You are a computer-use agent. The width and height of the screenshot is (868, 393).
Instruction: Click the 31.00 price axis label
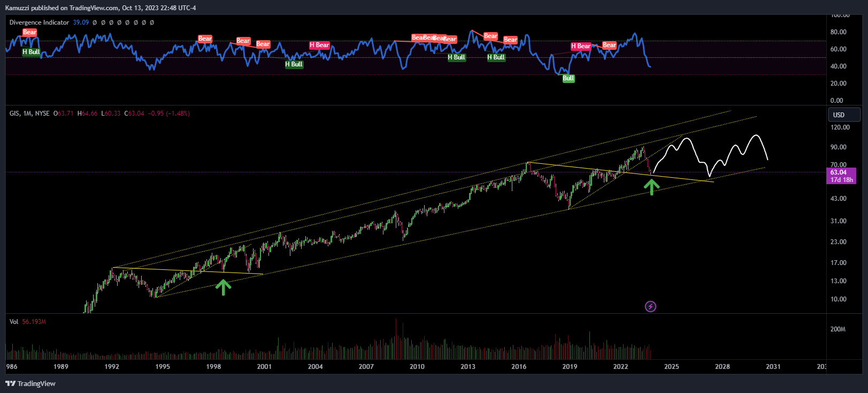[x=838, y=221]
